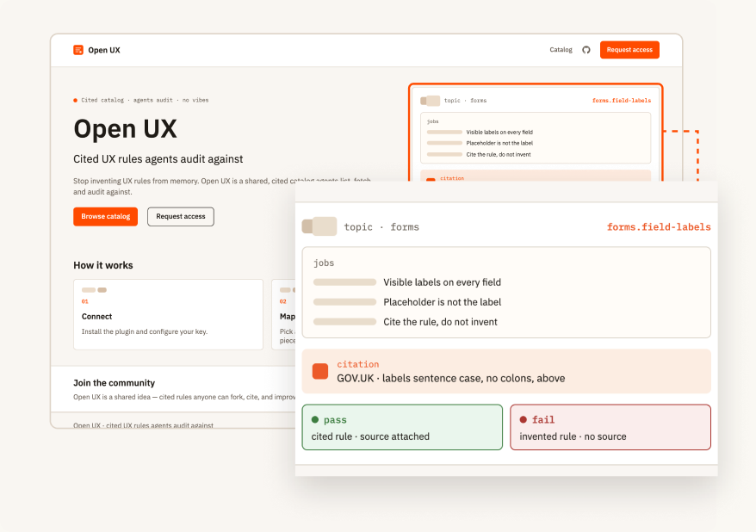Click the topic badge icon in large card
The width and height of the screenshot is (756, 532).
(319, 226)
